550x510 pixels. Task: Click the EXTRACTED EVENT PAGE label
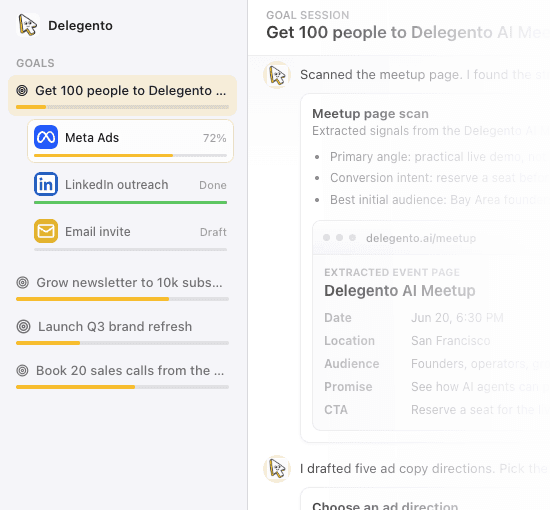point(392,273)
